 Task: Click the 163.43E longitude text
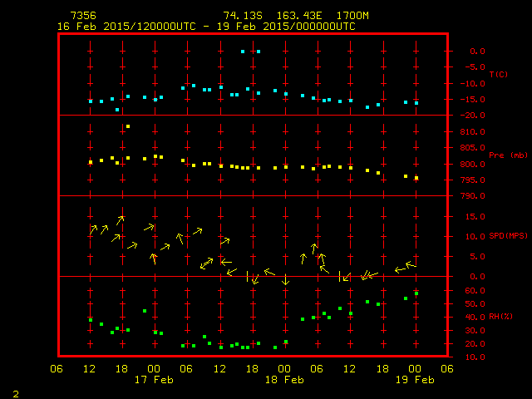point(291,16)
